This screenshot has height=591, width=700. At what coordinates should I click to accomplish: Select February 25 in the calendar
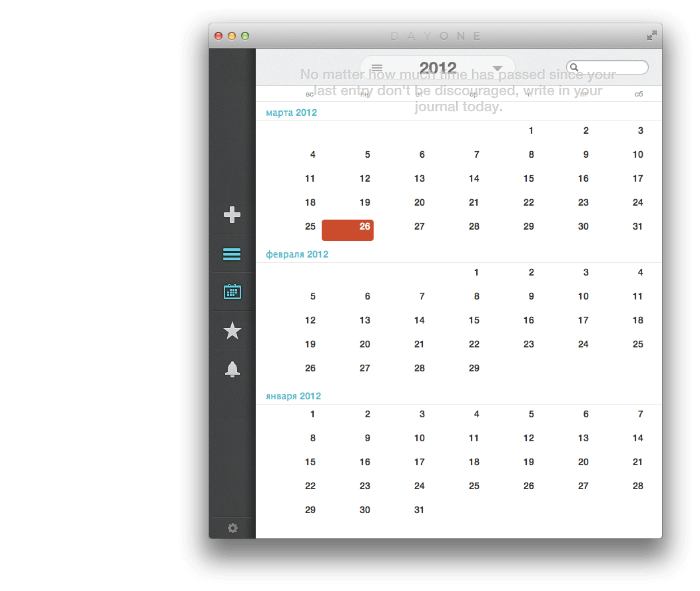(x=637, y=344)
